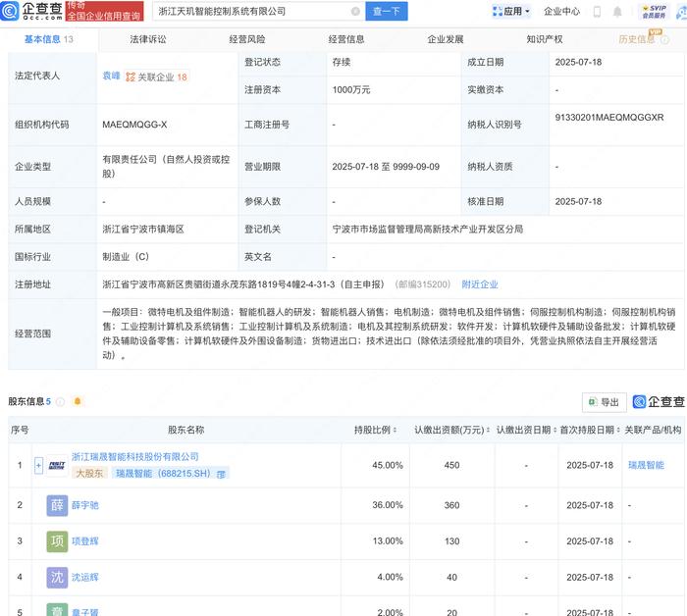
Task: Switch to the 知识产权 tab
Action: coord(545,39)
